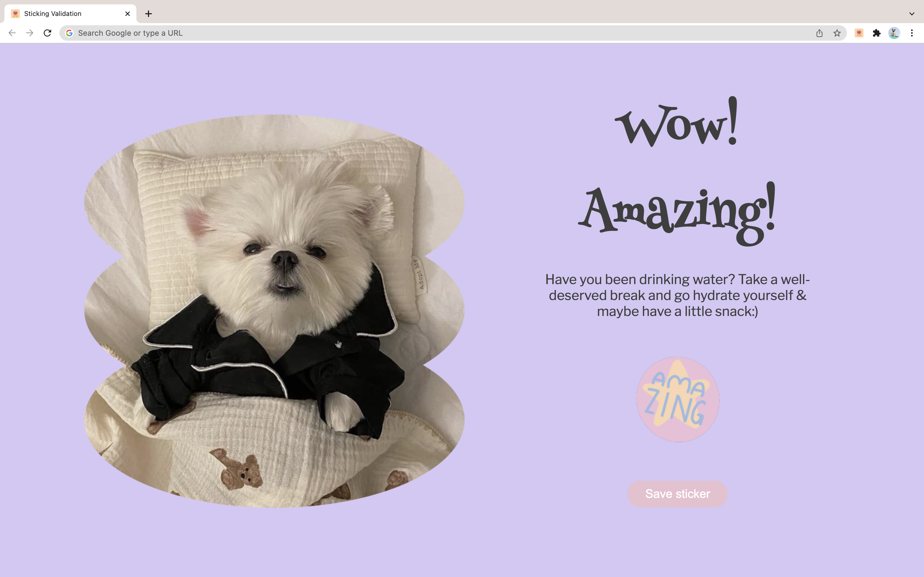Viewport: 924px width, 577px height.
Task: Open a new tab
Action: (148, 14)
